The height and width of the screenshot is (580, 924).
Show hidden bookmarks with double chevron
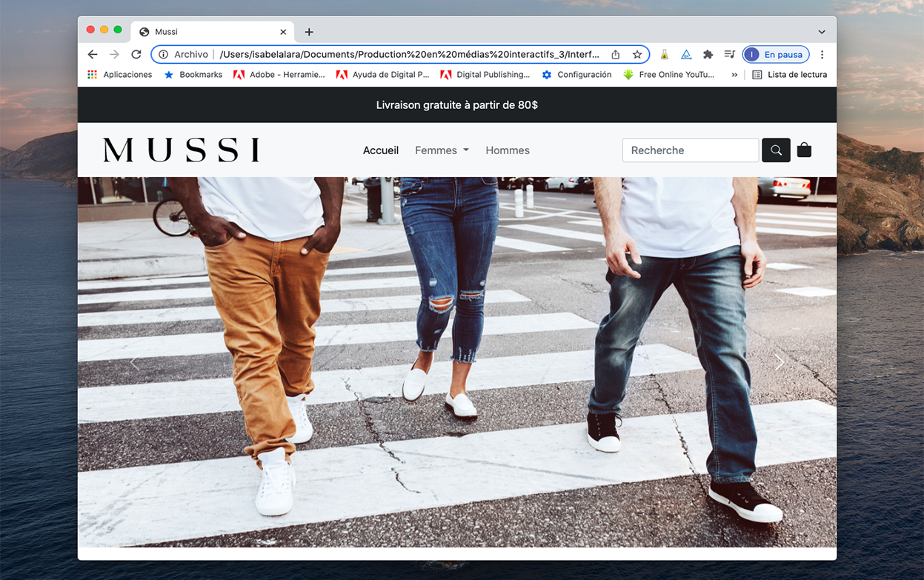tap(734, 75)
